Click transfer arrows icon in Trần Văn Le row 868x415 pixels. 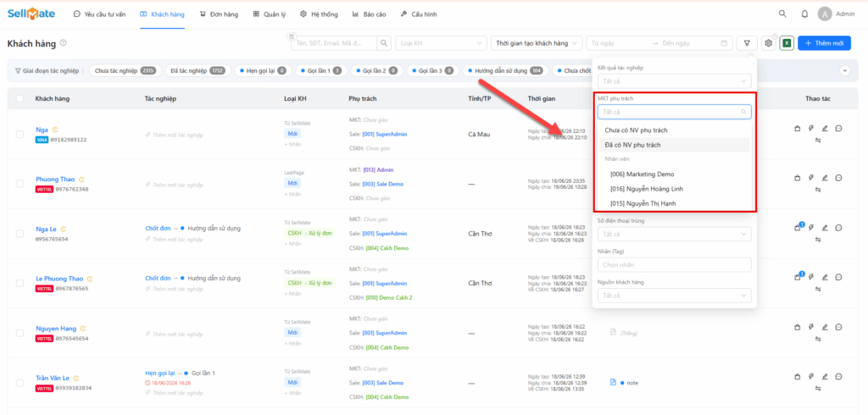pyautogui.click(x=818, y=389)
